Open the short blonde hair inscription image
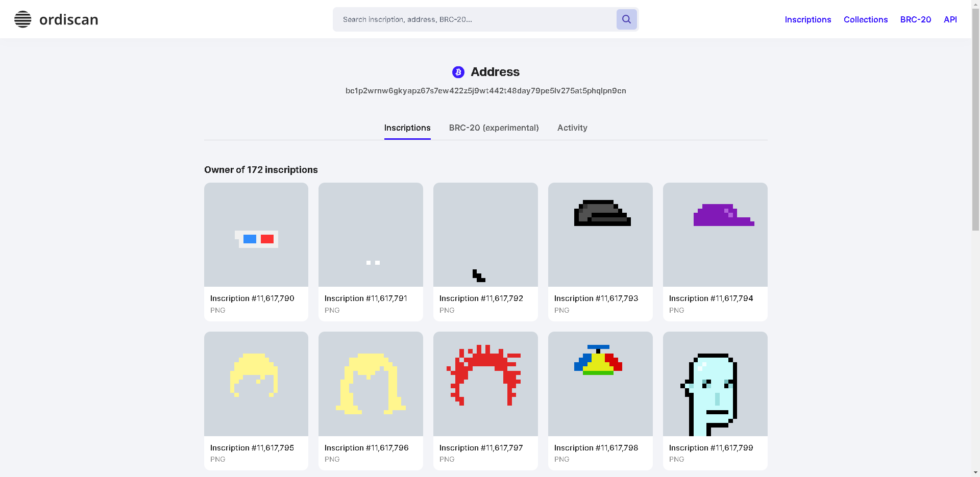This screenshot has height=477, width=980. [x=256, y=384]
